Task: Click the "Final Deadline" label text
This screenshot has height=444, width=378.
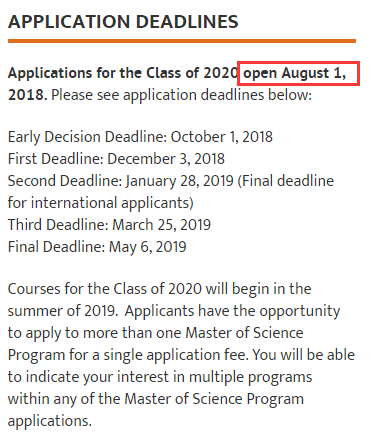Action: tap(57, 247)
